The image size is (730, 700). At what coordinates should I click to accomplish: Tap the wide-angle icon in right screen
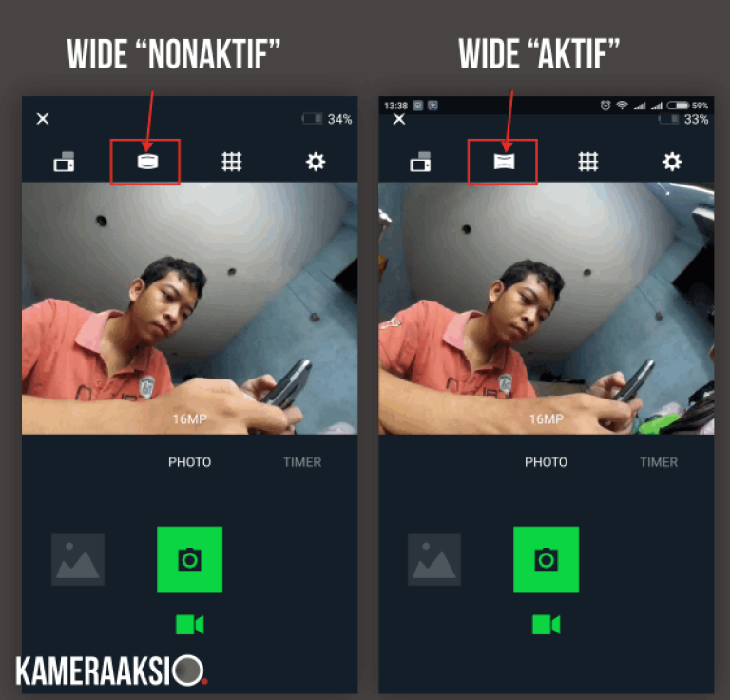[x=504, y=162]
